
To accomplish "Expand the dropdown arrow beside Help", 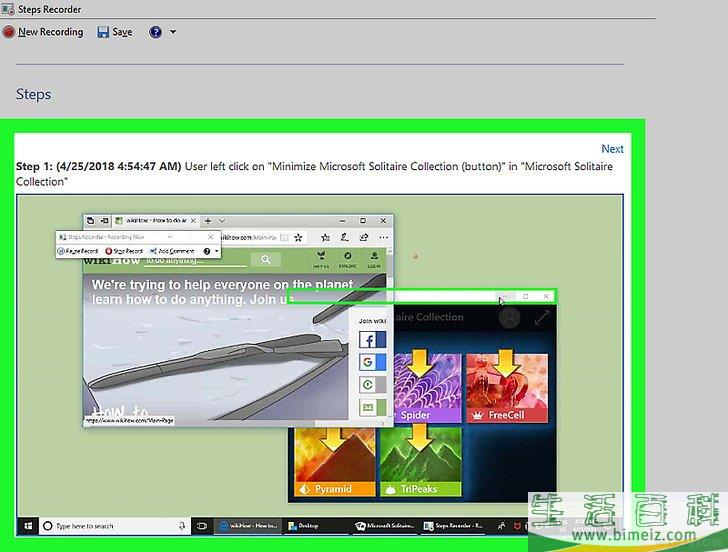I will coord(173,32).
